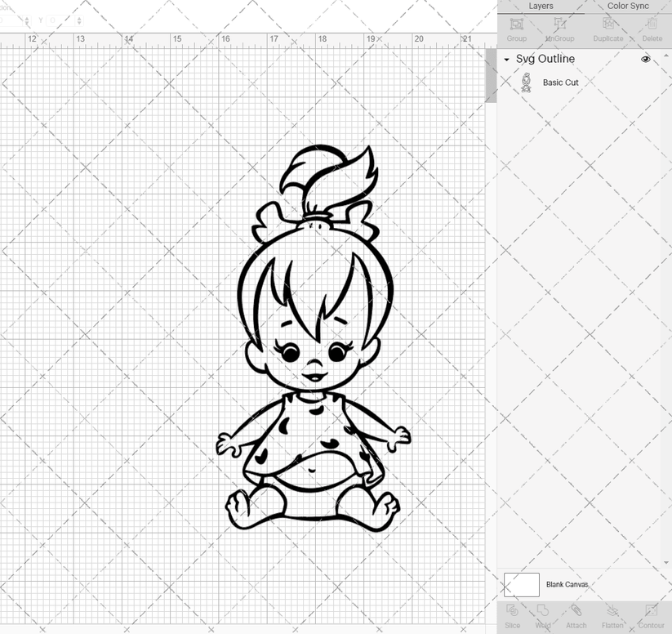Select the Basic Cut layer

[561, 82]
